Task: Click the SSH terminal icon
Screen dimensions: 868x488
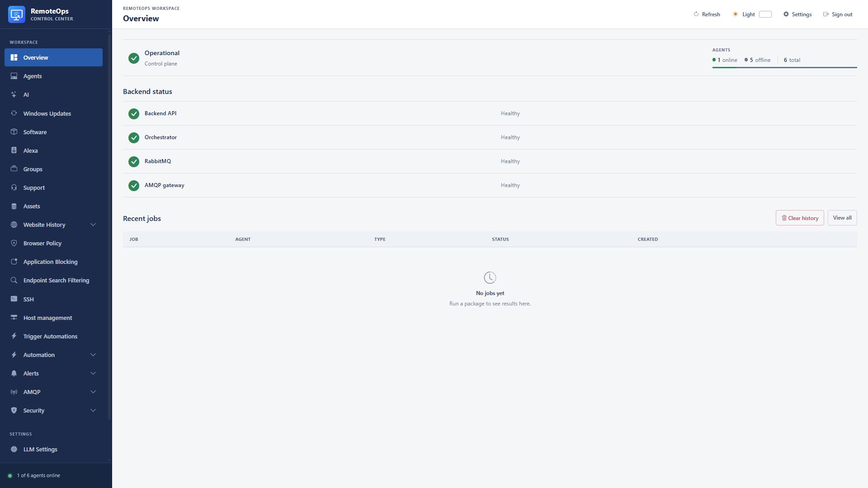Action: point(14,299)
